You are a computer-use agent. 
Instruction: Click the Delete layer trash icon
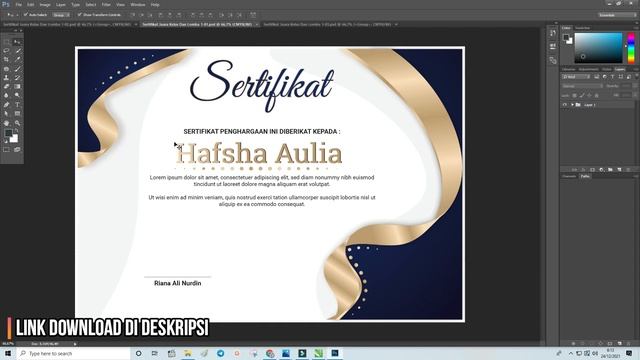point(629,169)
